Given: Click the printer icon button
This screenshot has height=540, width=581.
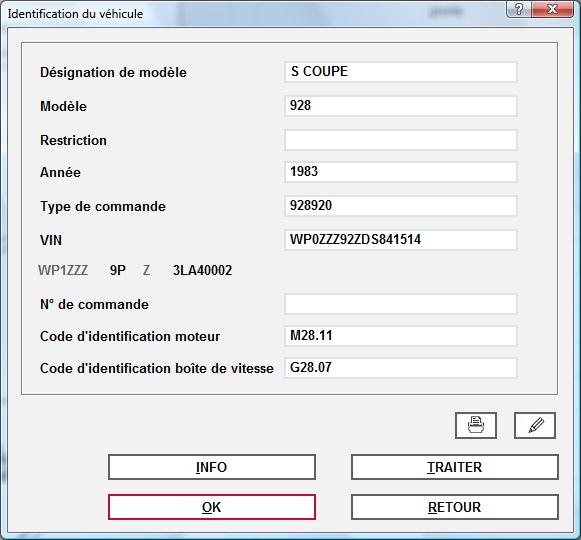Looking at the screenshot, I should click(x=476, y=425).
